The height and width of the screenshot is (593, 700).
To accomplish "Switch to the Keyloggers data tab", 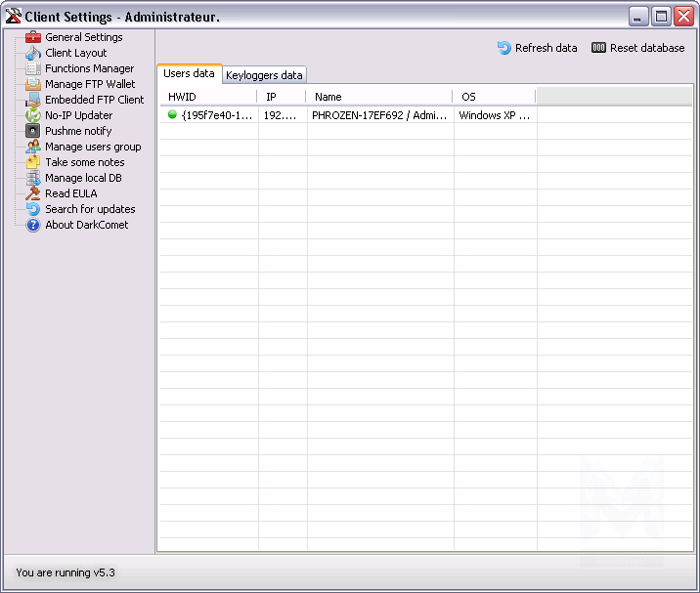I will pyautogui.click(x=264, y=75).
